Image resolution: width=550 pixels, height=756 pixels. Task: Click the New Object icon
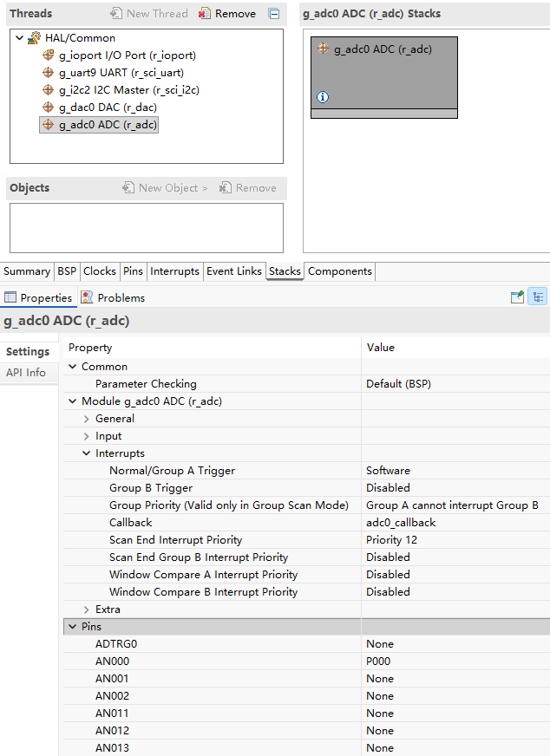coord(128,187)
